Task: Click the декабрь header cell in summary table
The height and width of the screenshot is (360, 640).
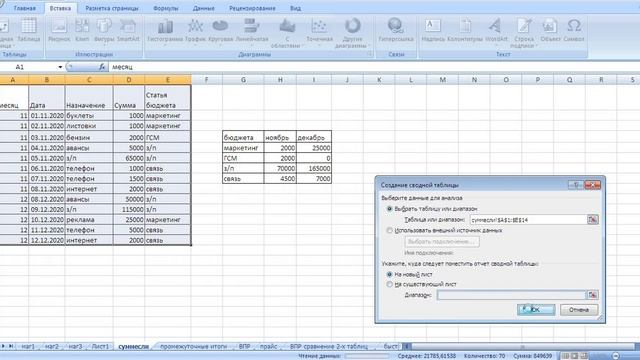Action: pos(314,137)
